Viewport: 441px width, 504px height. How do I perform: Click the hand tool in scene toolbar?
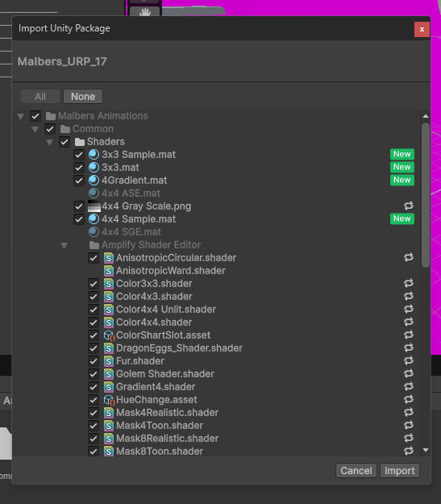point(145,12)
